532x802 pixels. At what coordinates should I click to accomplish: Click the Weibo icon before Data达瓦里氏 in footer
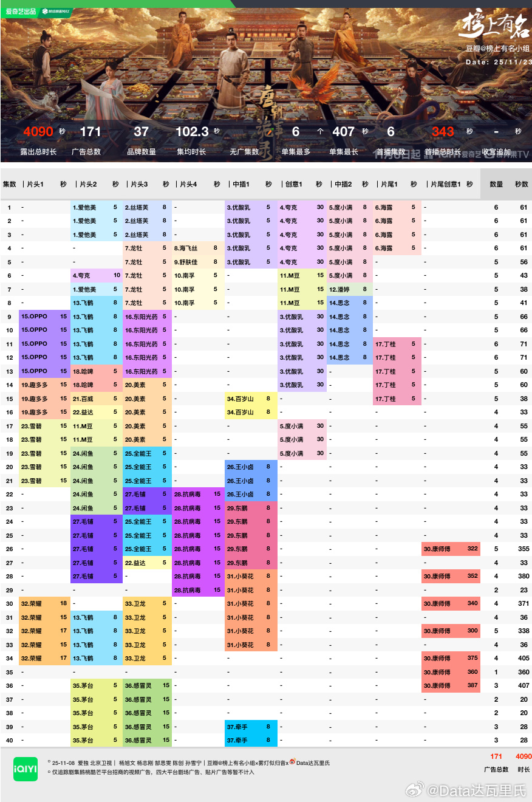pyautogui.click(x=292, y=761)
